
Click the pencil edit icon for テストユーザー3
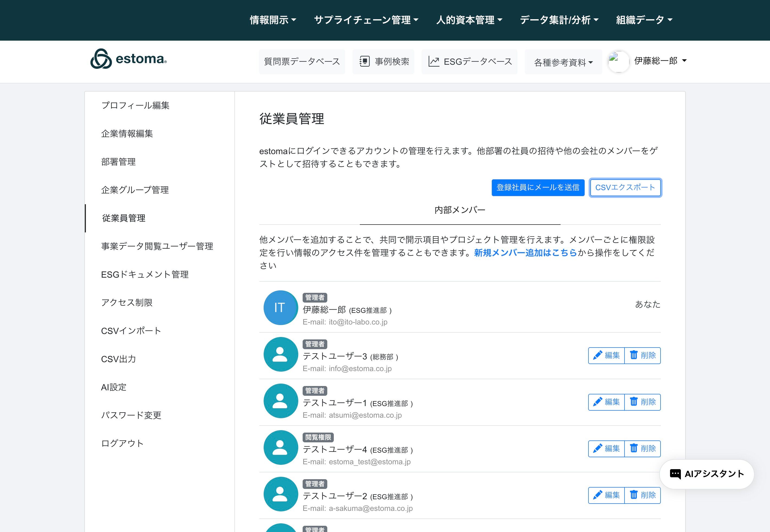597,355
